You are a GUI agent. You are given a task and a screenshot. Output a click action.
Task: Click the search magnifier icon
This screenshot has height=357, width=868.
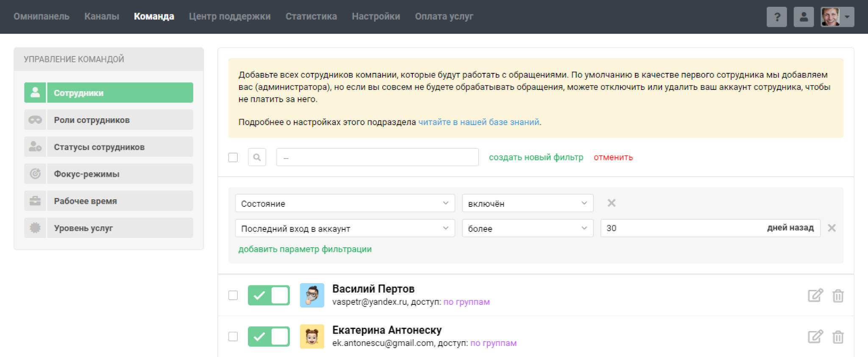pyautogui.click(x=257, y=157)
